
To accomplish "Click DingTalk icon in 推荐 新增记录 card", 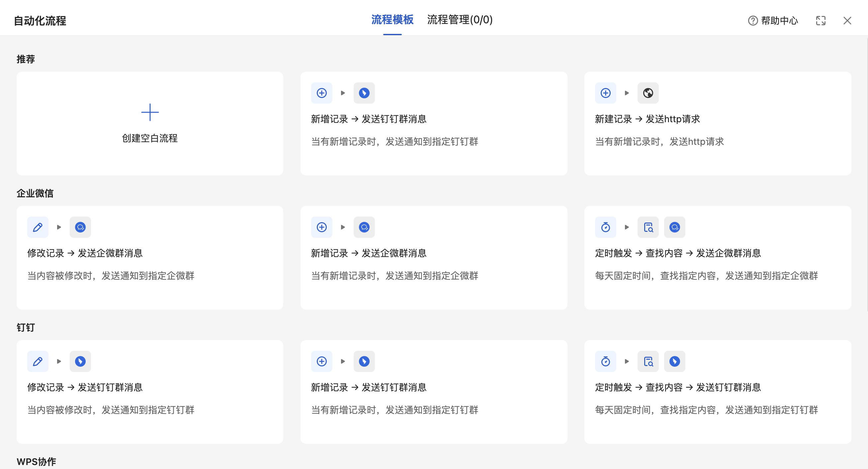I will 364,93.
